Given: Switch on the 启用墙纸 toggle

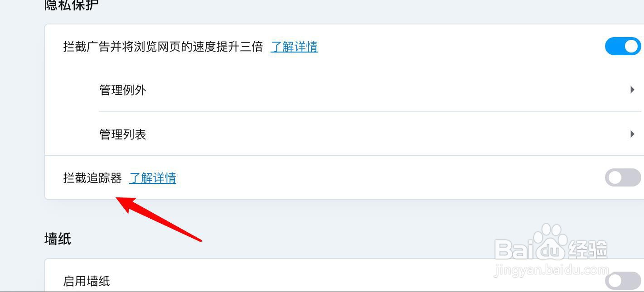Looking at the screenshot, I should (623, 281).
